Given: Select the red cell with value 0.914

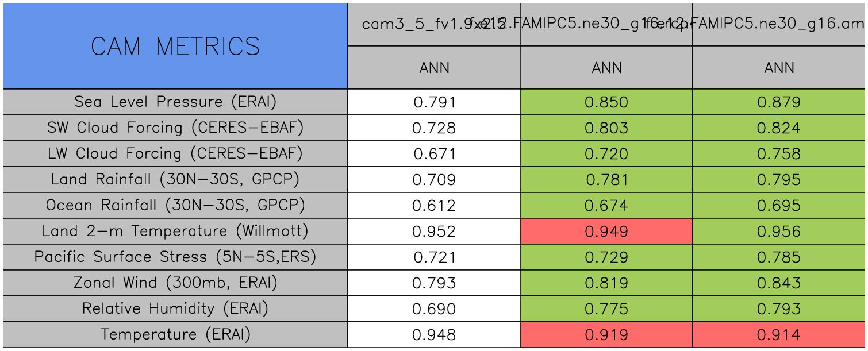Looking at the screenshot, I should 779,335.
